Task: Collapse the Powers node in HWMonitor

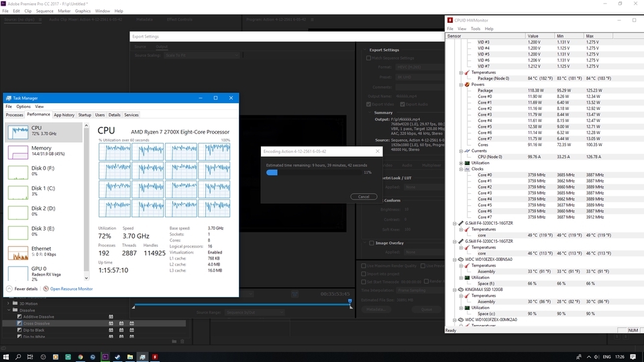Action: 461,84
